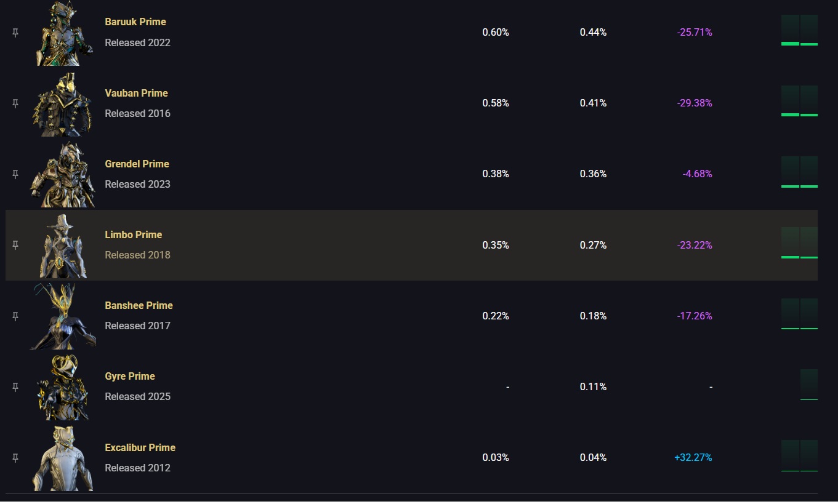Click the Gyre Prime title
The image size is (838, 504).
point(130,376)
